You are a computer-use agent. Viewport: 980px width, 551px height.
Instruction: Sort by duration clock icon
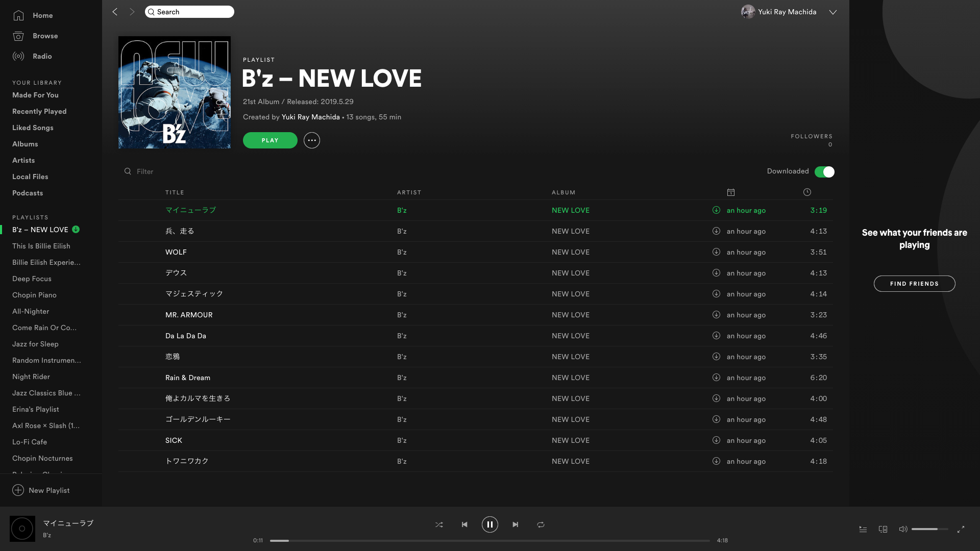807,192
